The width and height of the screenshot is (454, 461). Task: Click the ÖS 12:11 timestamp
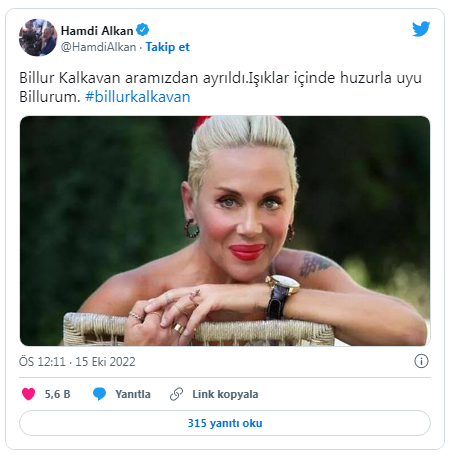tap(42, 362)
